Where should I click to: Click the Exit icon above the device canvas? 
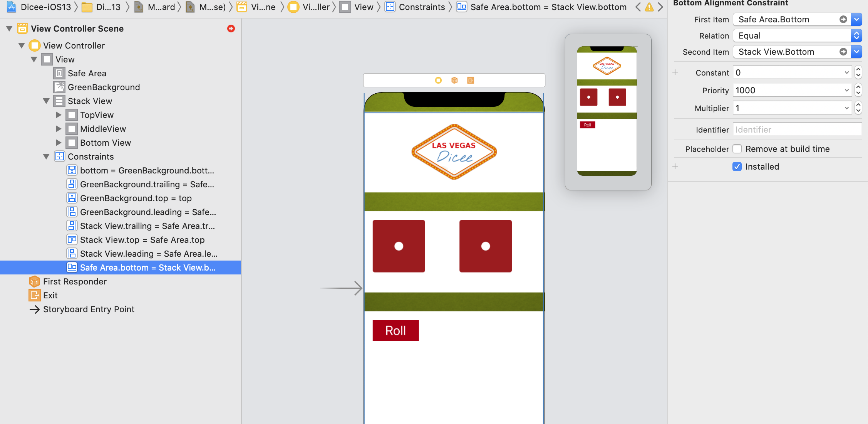(471, 80)
